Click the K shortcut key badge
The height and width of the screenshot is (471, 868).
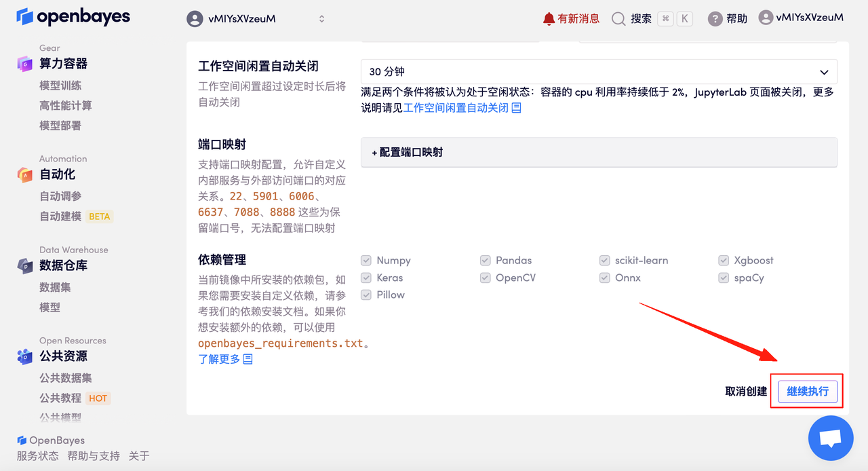tap(685, 19)
